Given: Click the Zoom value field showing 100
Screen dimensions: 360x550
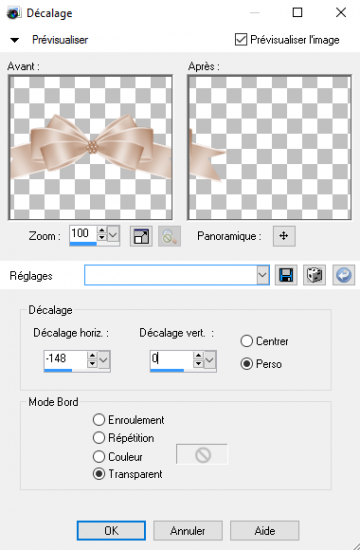Looking at the screenshot, I should tap(83, 234).
